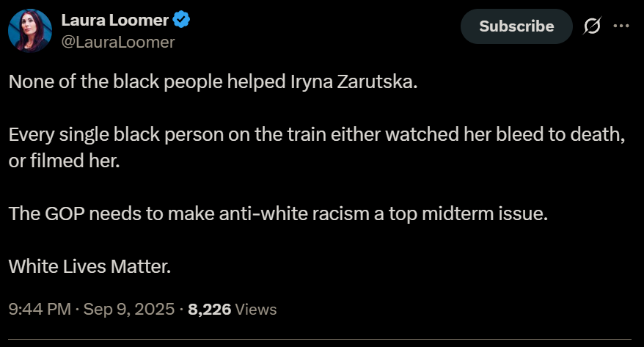644x347 pixels.
Task: Click the "White Lives Matter." line
Action: click(89, 266)
